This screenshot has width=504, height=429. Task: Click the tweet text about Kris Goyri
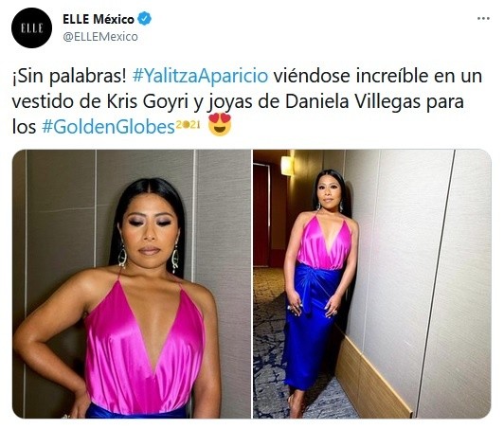point(247,101)
